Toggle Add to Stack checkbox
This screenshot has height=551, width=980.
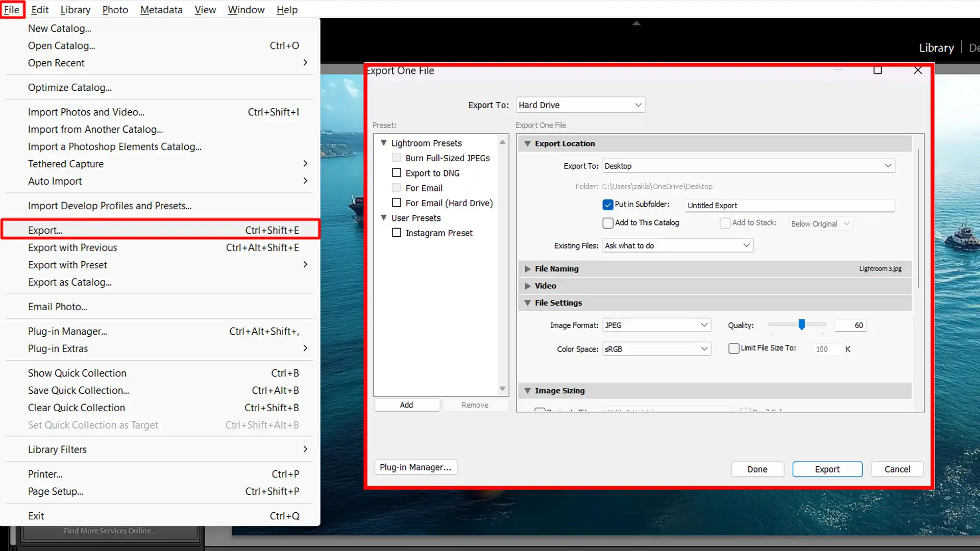[725, 223]
